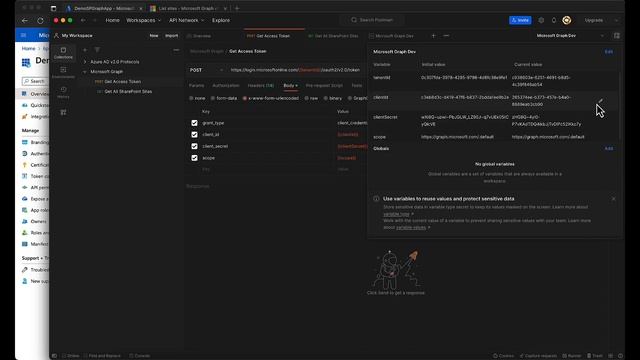This screenshot has width=640, height=360.
Task: Open the History sidebar panel
Action: coord(63,92)
